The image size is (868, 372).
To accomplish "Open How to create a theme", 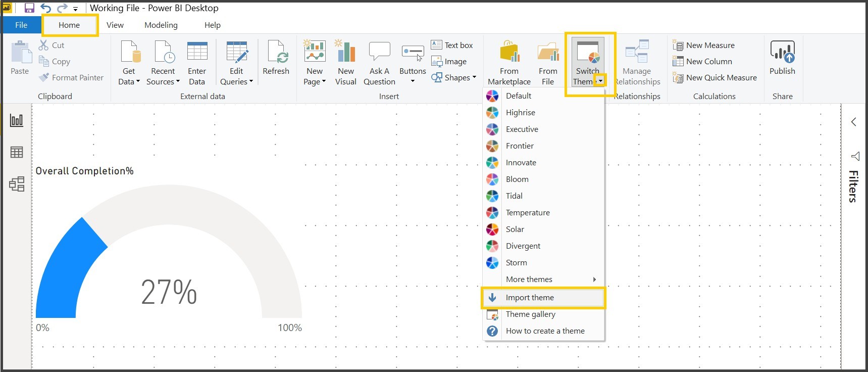I will [x=544, y=331].
